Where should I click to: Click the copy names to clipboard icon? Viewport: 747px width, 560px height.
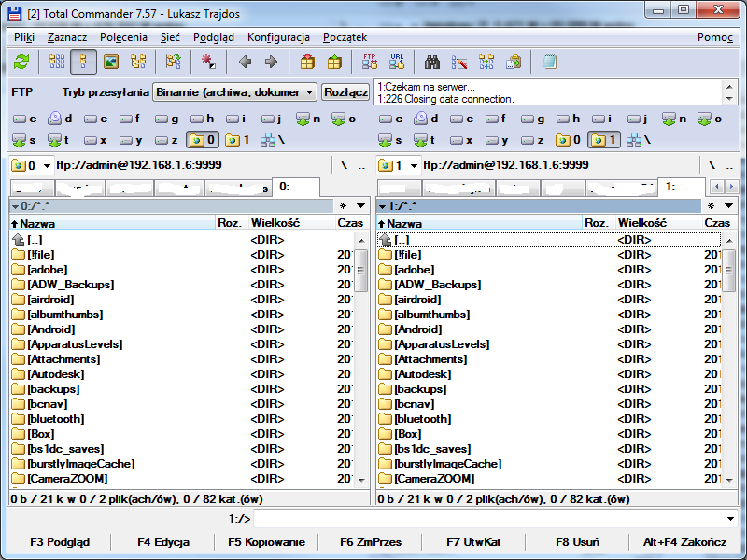[514, 62]
